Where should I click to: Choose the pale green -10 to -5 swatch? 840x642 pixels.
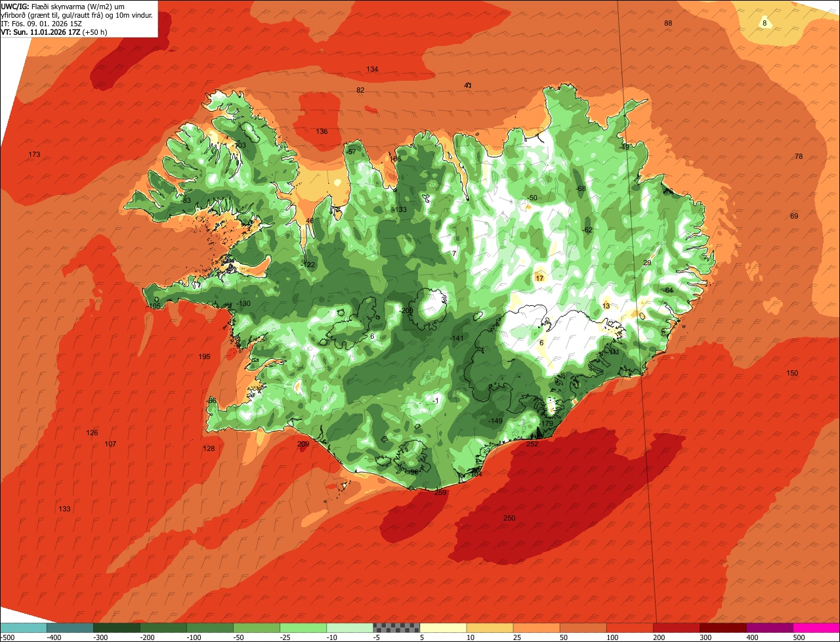coord(350,628)
